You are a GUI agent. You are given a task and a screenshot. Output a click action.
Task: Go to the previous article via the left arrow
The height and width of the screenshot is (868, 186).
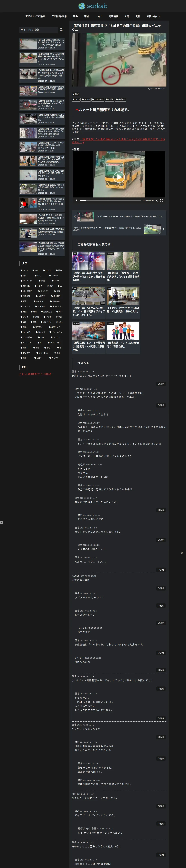[75, 217]
